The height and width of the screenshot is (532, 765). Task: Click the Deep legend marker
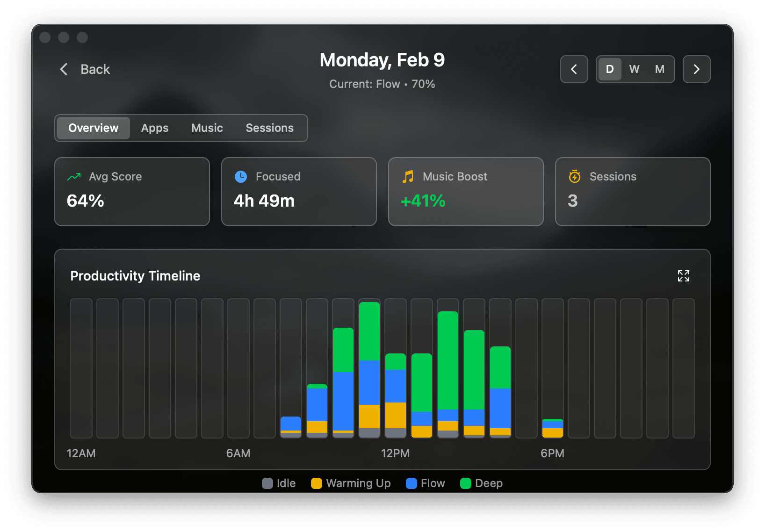465,483
